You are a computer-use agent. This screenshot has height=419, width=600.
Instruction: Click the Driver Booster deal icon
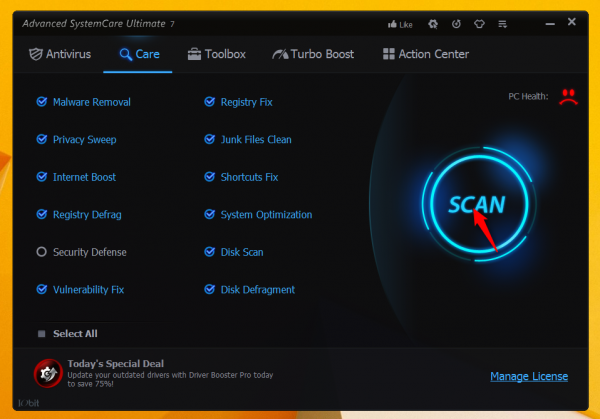[x=48, y=373]
